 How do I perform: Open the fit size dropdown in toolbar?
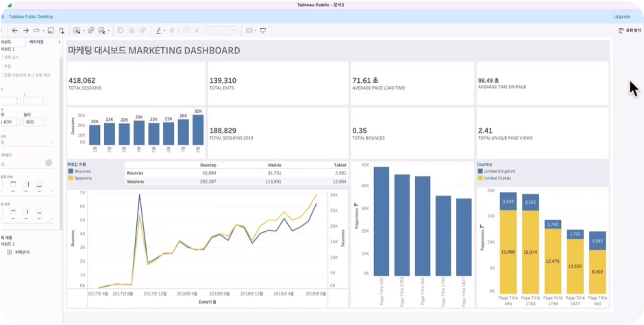(221, 30)
